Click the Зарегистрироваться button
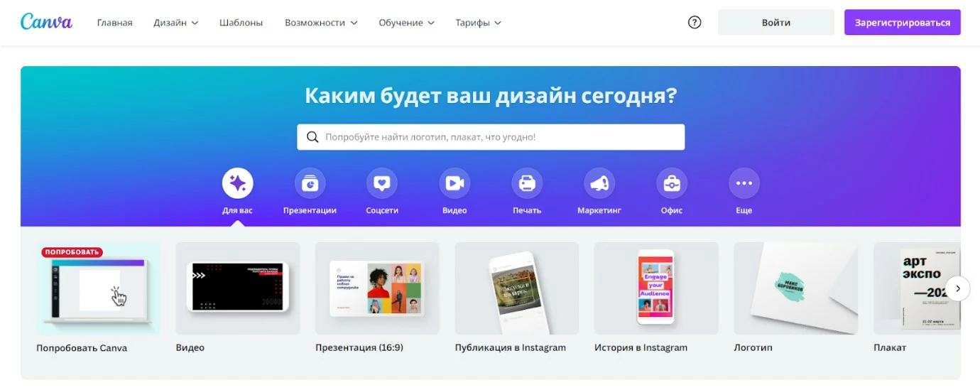Image resolution: width=980 pixels, height=390 pixels. (903, 22)
